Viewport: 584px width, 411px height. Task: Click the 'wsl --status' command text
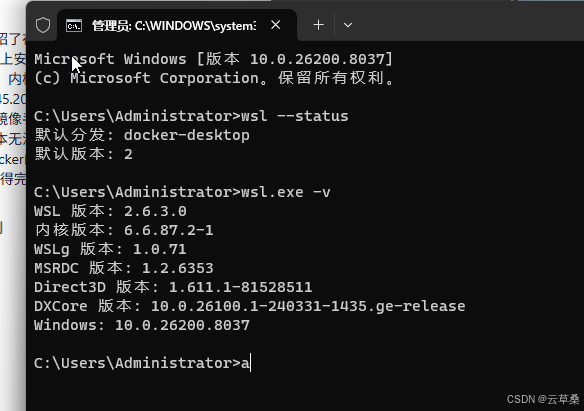[x=295, y=116]
